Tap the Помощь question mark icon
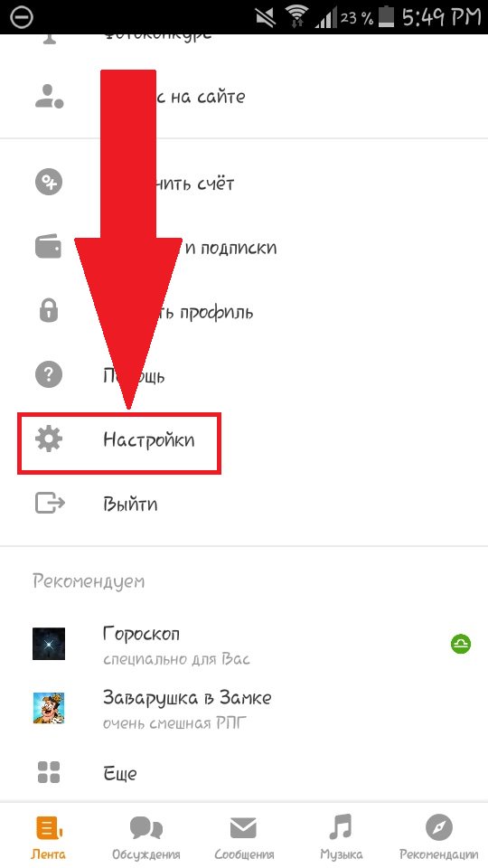This screenshot has width=488, height=868. (x=49, y=375)
